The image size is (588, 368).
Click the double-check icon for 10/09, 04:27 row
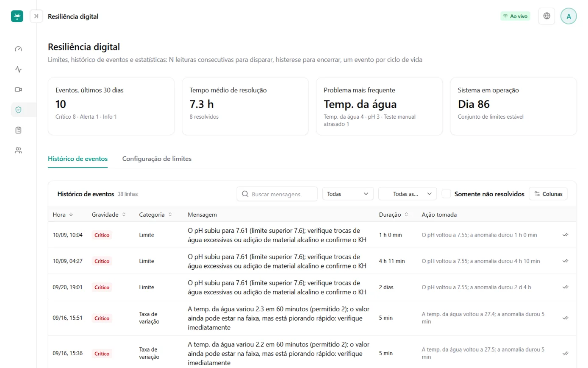coord(565,261)
